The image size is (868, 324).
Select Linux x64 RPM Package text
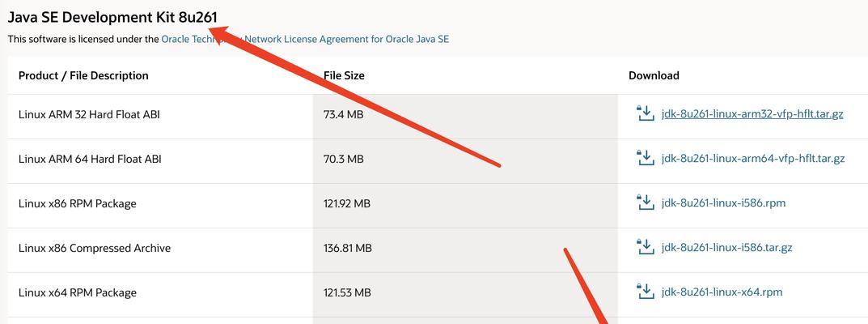77,292
